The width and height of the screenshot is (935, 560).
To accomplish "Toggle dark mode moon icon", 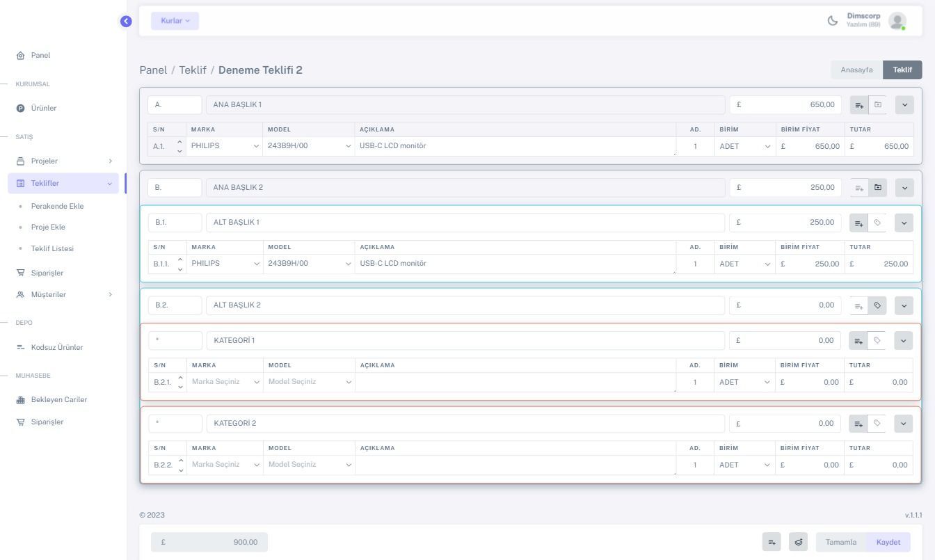I will (832, 21).
